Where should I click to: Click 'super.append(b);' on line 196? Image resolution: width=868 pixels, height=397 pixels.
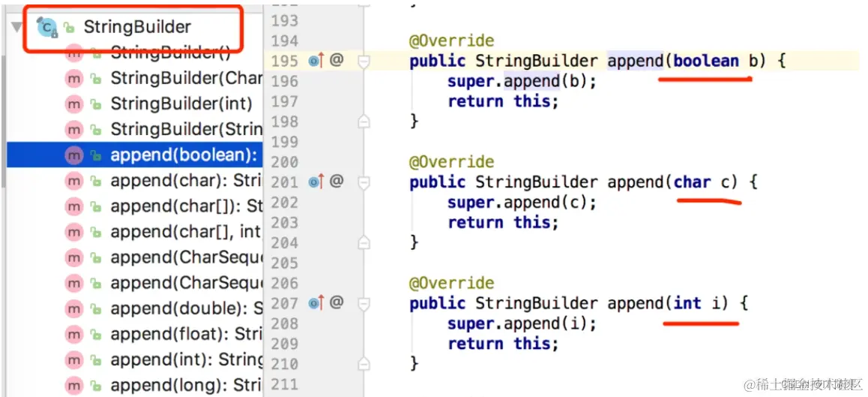522,82
